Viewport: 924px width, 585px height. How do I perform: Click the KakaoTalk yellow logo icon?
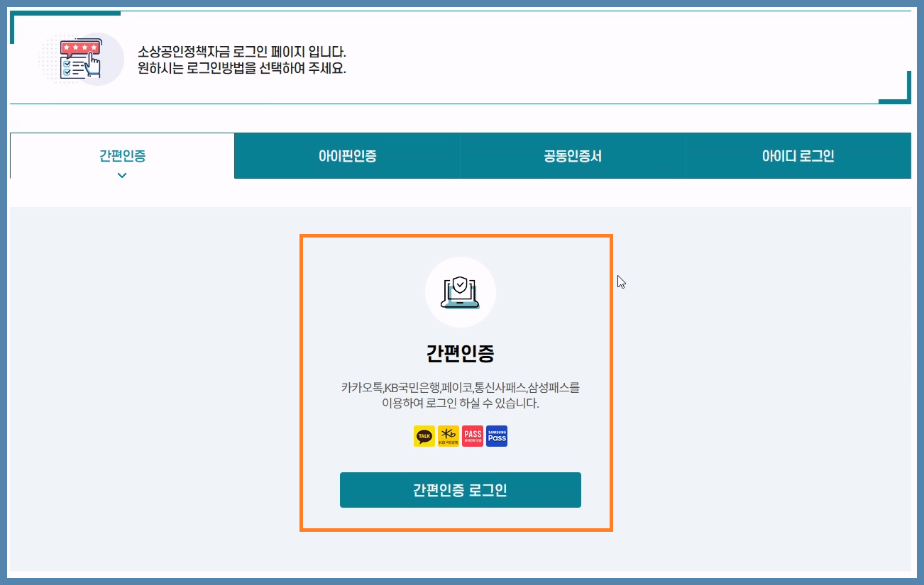(424, 436)
